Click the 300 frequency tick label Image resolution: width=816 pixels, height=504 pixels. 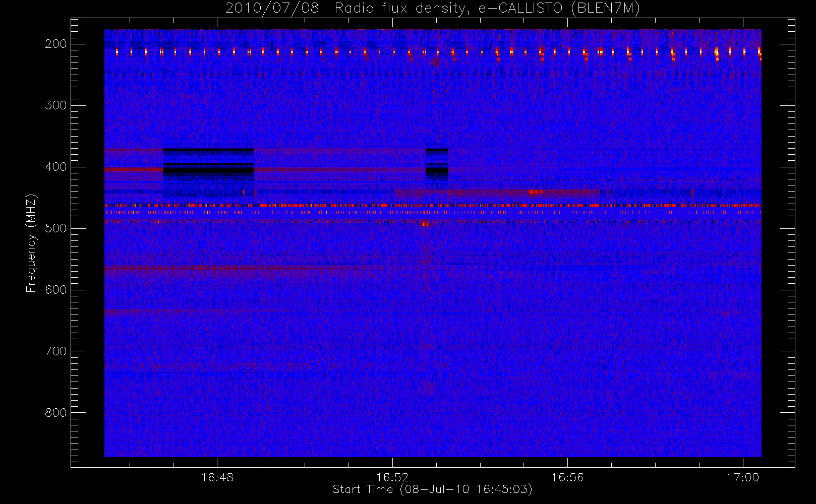point(55,105)
